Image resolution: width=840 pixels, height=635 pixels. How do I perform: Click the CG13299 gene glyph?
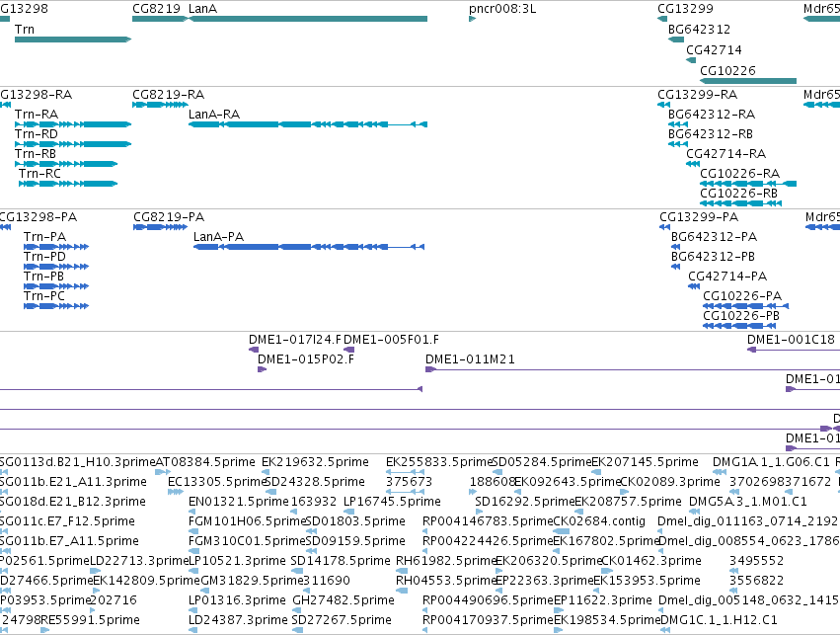[x=662, y=19]
